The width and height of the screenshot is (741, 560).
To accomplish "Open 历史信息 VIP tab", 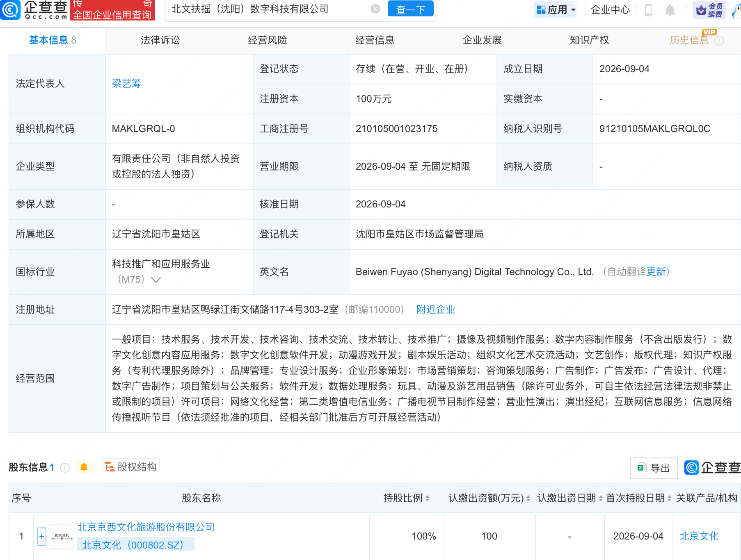I will pyautogui.click(x=689, y=40).
